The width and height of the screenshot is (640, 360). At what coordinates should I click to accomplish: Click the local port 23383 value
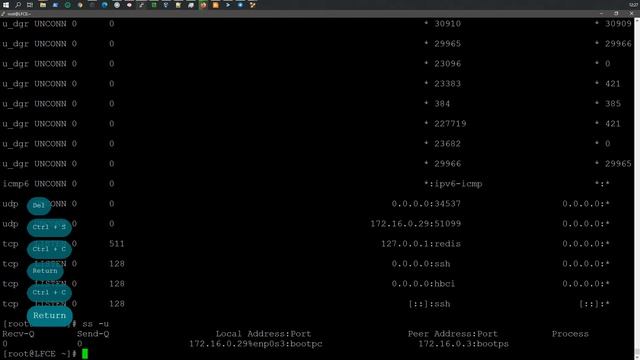(x=447, y=84)
